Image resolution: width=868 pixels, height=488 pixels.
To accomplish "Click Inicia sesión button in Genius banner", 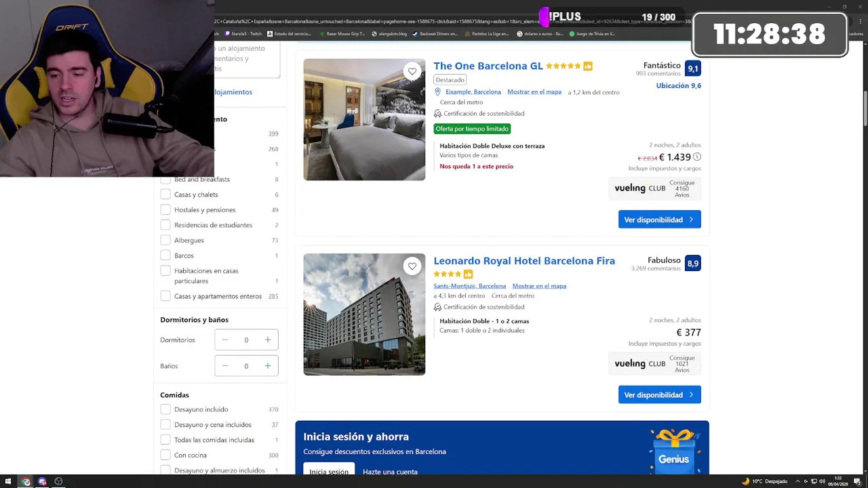I will [x=329, y=469].
